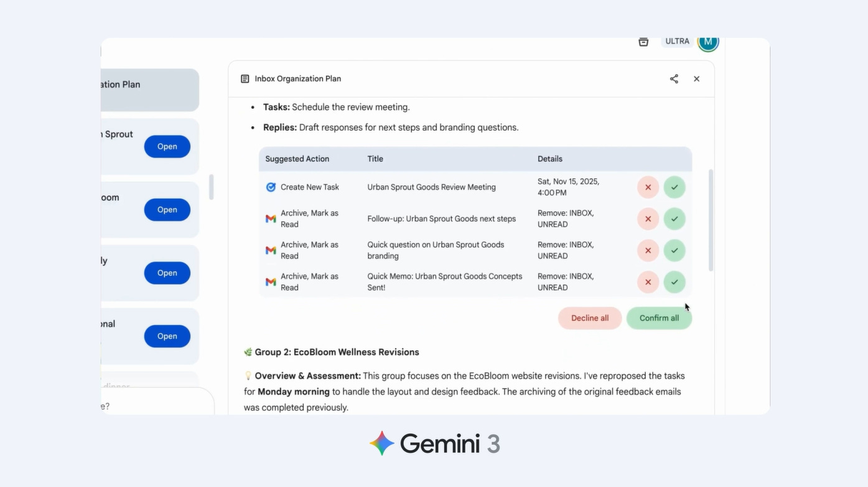This screenshot has width=868, height=487.
Task: Click the Sat, Nov 15, 2025, 4:00 PM detail
Action: [x=568, y=187]
